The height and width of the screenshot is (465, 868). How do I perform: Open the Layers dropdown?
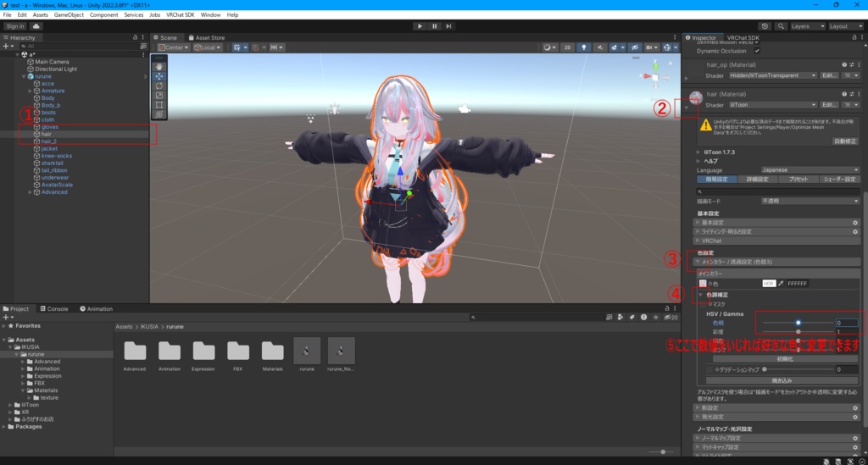click(808, 26)
